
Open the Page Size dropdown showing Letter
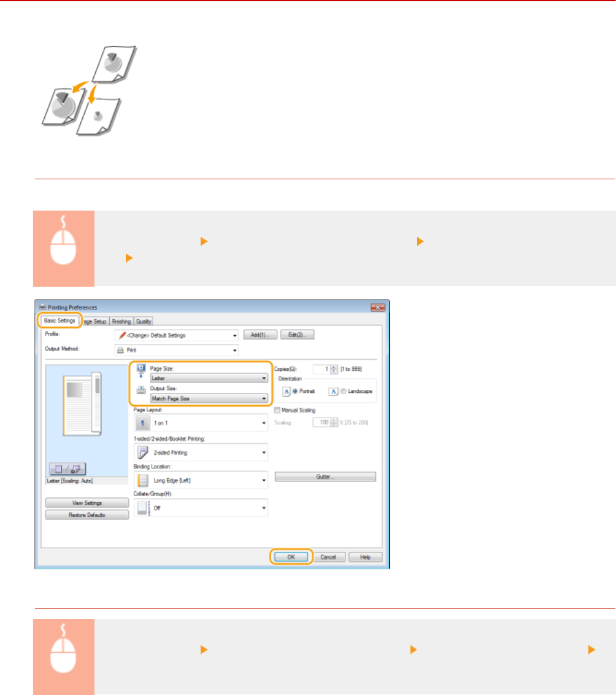click(x=209, y=378)
